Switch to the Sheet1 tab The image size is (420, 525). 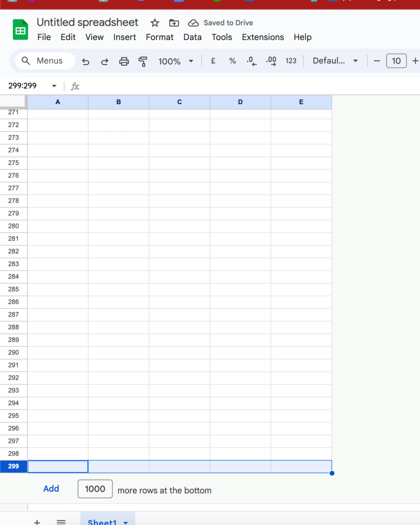(102, 521)
